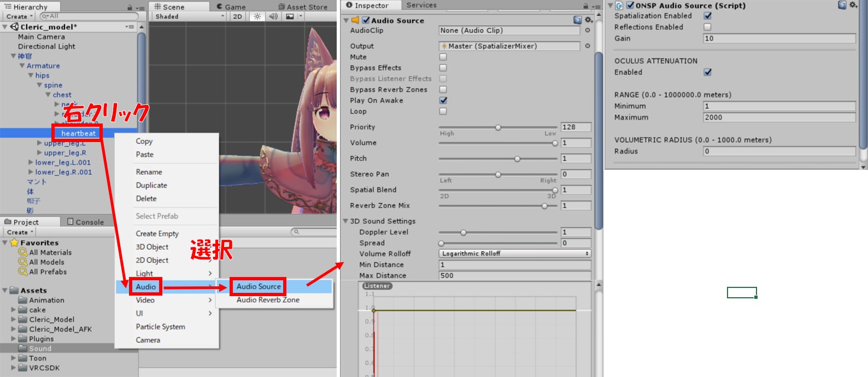This screenshot has width=868, height=377.
Task: Collapse 3D Sound Settings section
Action: click(x=346, y=221)
